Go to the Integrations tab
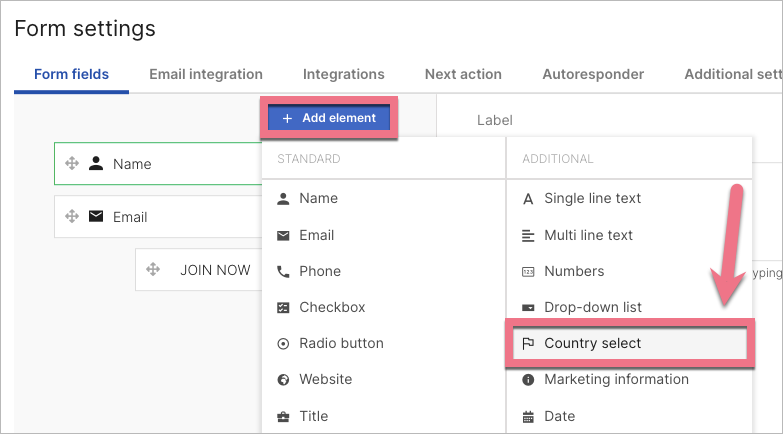Viewport: 783px width, 434px height. click(344, 74)
